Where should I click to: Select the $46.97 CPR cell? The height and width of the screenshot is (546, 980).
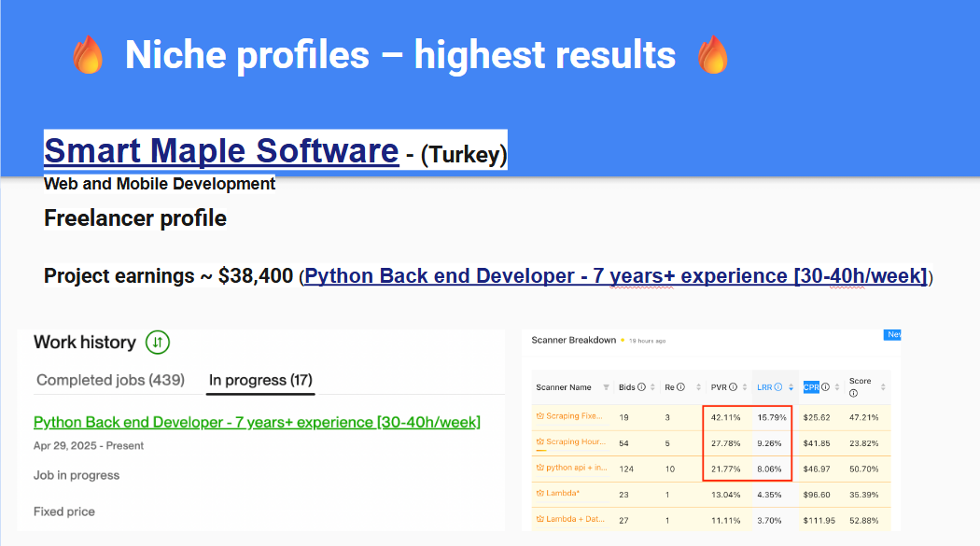(817, 469)
